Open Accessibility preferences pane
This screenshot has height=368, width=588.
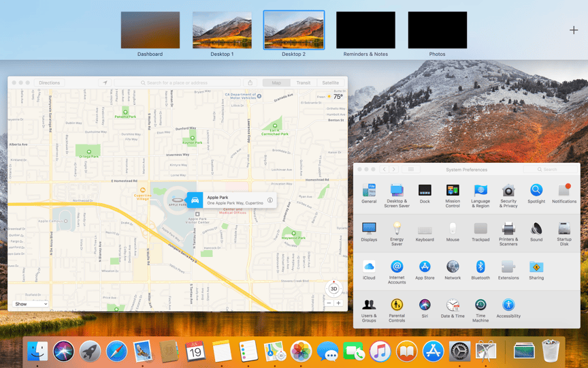(508, 308)
